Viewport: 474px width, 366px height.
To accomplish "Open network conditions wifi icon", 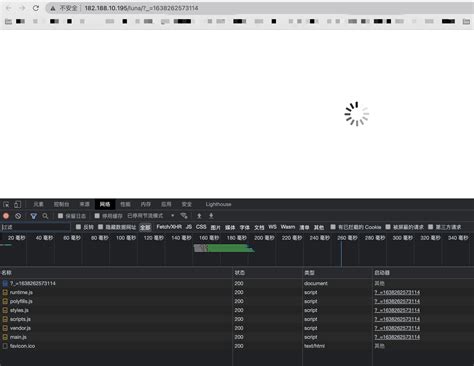I will pos(184,216).
